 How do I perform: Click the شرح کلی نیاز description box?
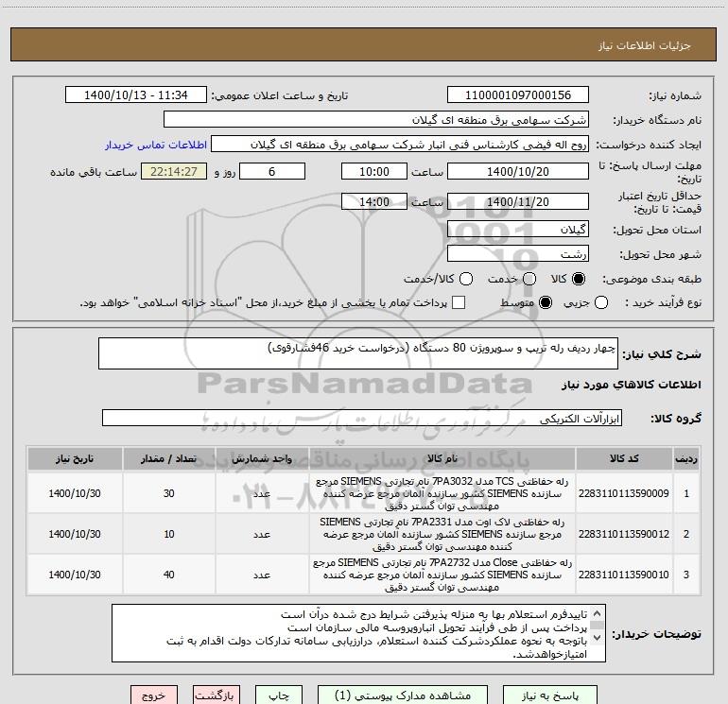[358, 353]
